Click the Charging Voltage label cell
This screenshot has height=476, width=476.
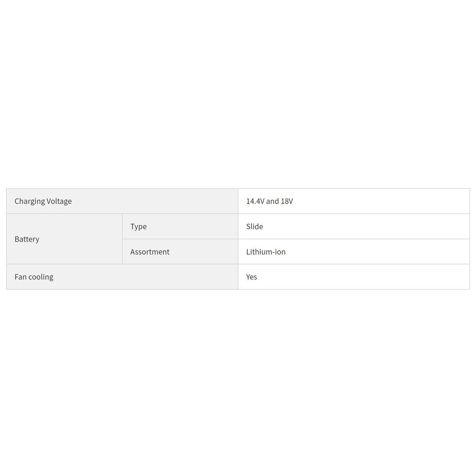pos(122,201)
